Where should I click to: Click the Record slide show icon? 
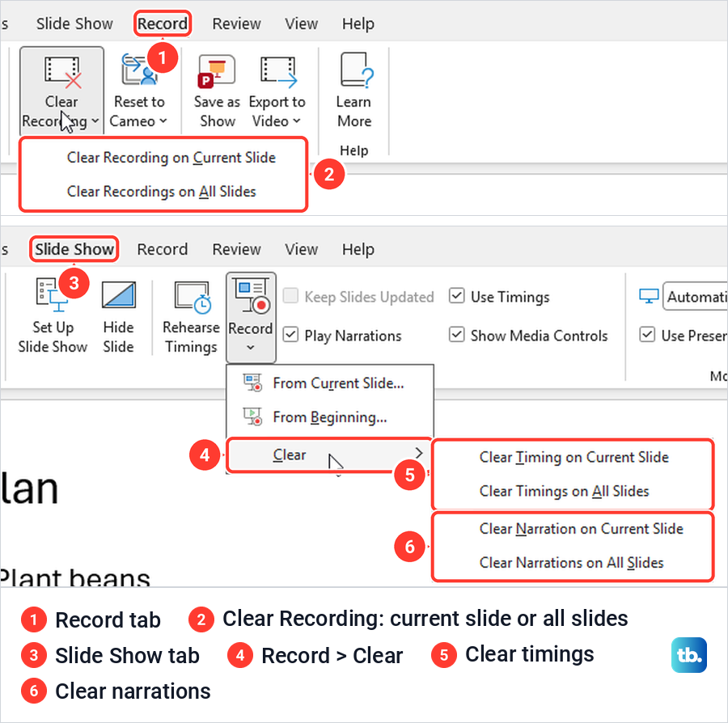252,296
